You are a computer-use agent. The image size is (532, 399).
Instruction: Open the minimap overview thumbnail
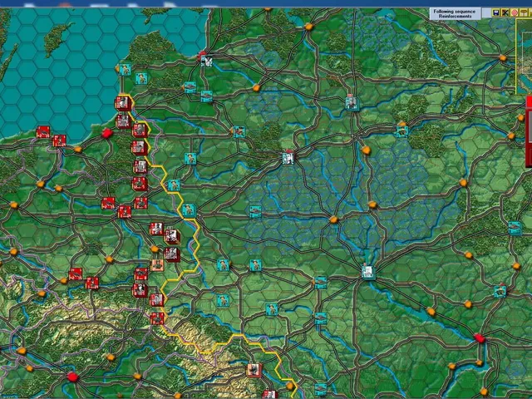[x=524, y=56]
